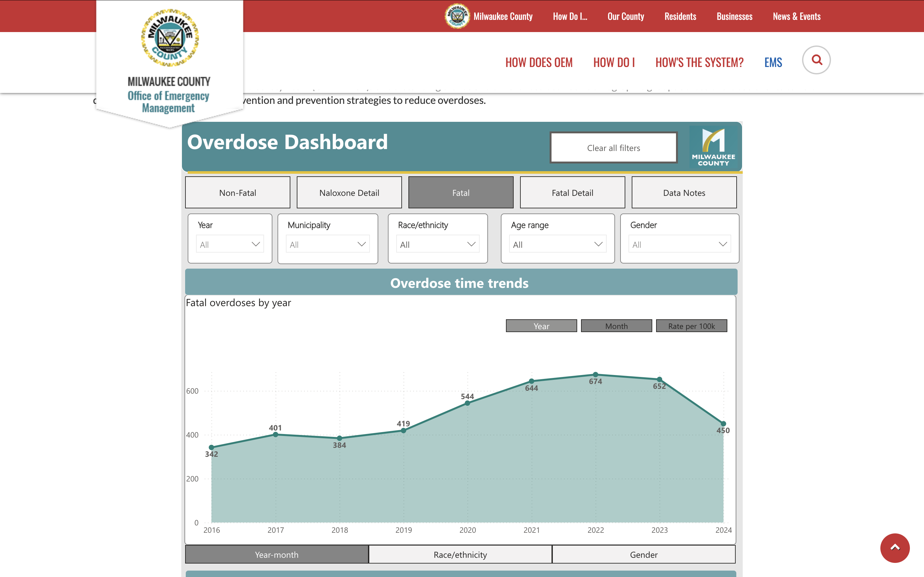924x577 pixels.
Task: Open the Naloxone Detail tab
Action: [349, 192]
